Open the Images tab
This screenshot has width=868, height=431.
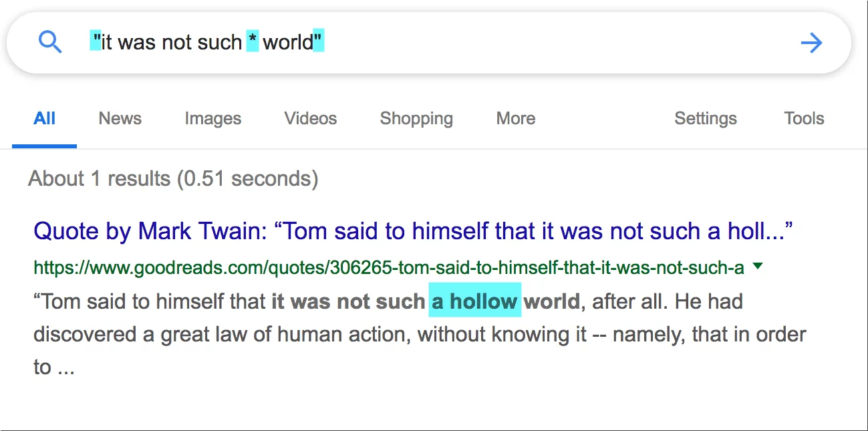213,119
